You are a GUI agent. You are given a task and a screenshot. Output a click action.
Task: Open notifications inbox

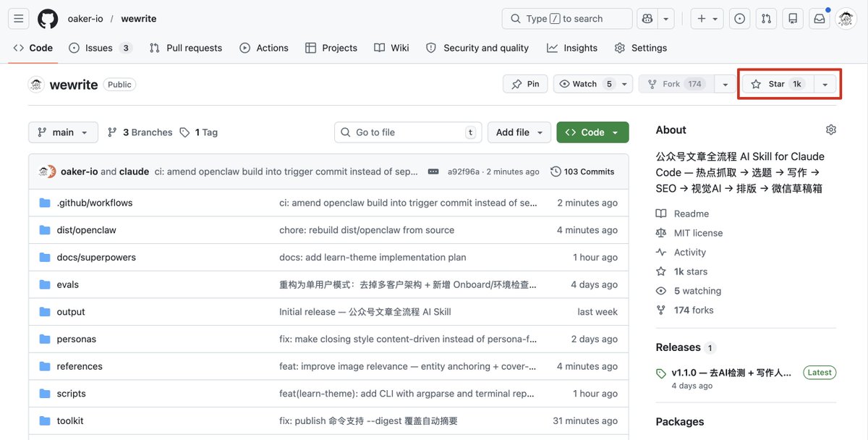tap(820, 19)
